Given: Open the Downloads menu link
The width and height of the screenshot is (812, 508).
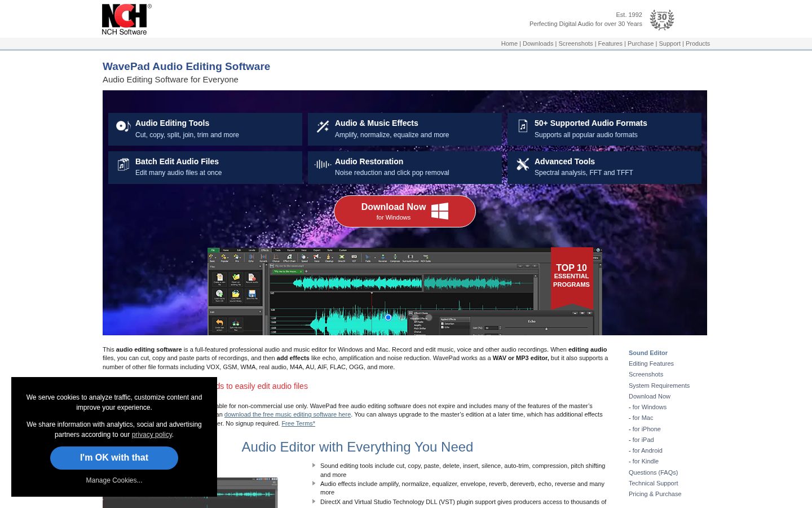Looking at the screenshot, I should click(x=538, y=43).
